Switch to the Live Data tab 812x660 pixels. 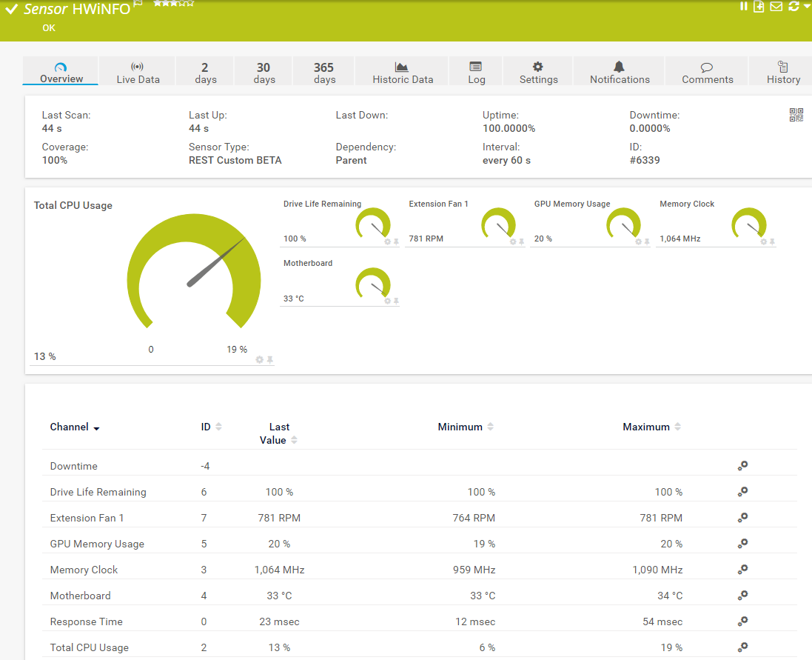[x=138, y=72]
